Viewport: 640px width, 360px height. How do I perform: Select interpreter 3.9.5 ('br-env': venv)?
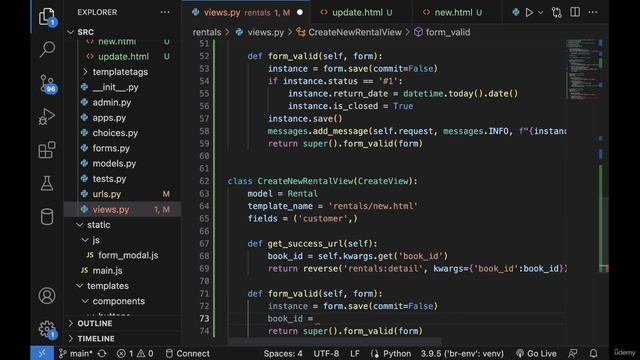(x=462, y=353)
